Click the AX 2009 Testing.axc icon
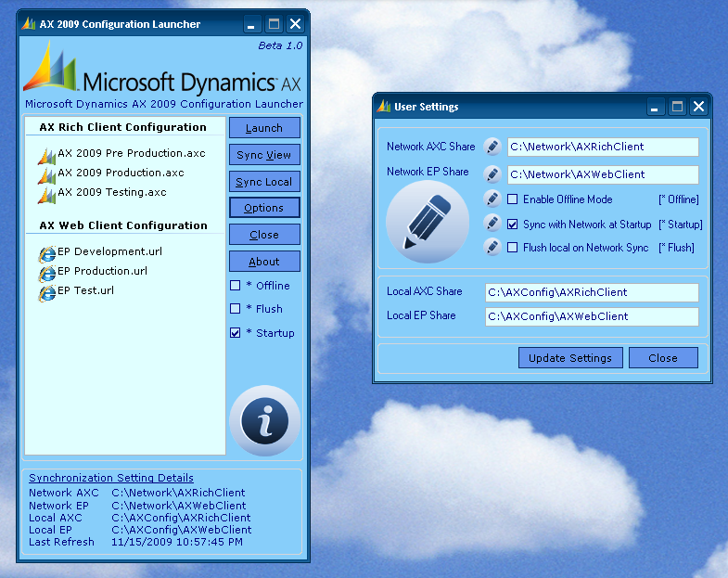728x578 pixels. click(47, 195)
